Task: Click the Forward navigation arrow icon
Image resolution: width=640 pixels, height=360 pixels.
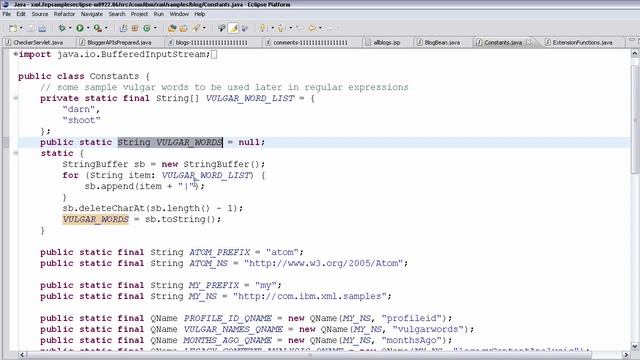Action: pos(329,28)
